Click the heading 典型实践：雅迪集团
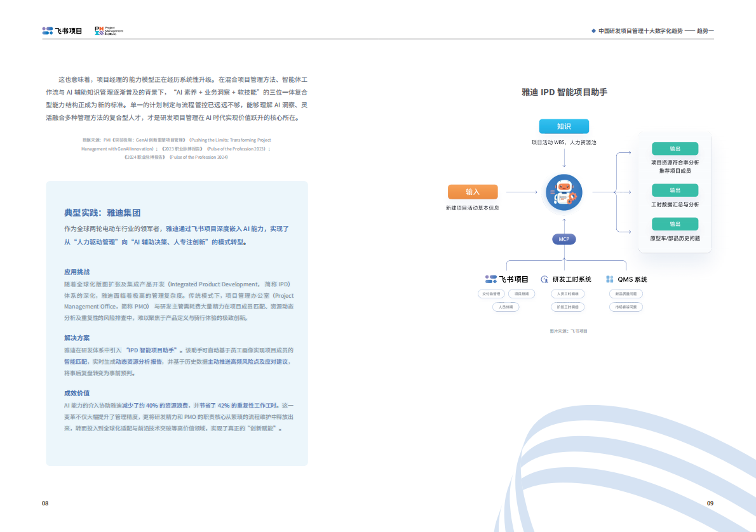This screenshot has height=532, width=756. click(x=102, y=213)
